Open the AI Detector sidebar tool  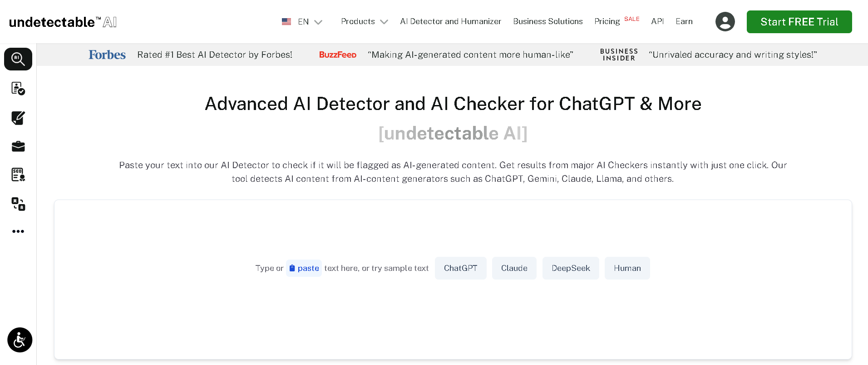(18, 59)
